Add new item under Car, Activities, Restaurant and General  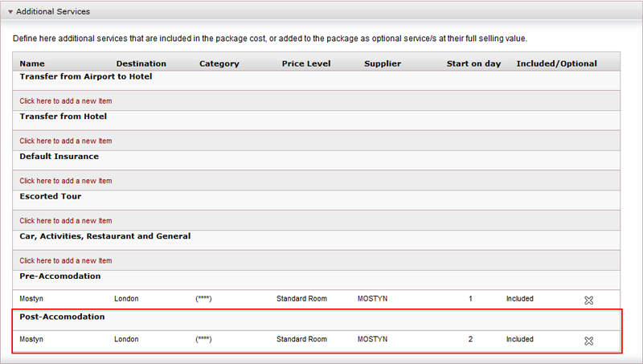pos(66,260)
